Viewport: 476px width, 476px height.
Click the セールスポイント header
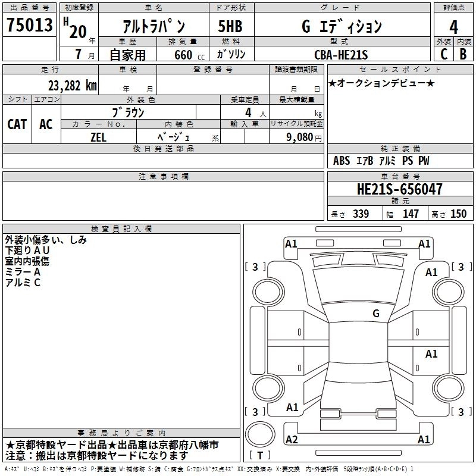(400, 70)
